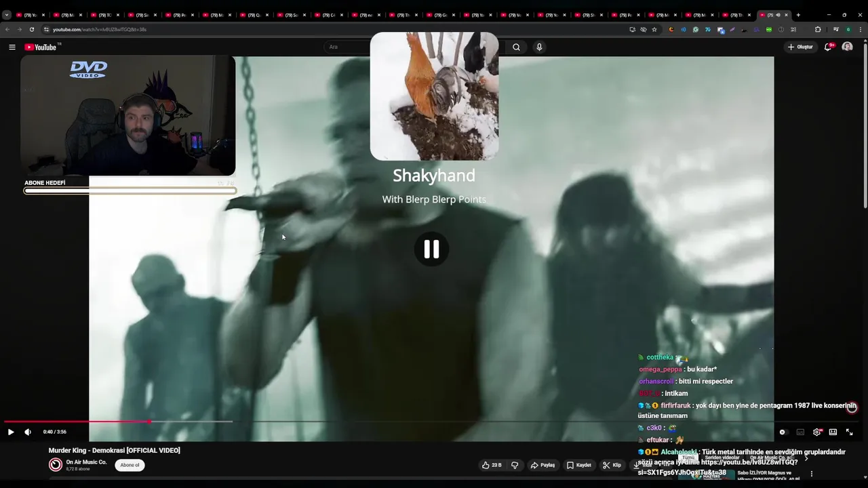Screen dimensions: 868x488
Task: Mute the active tab via its speaker icon
Action: tap(778, 15)
